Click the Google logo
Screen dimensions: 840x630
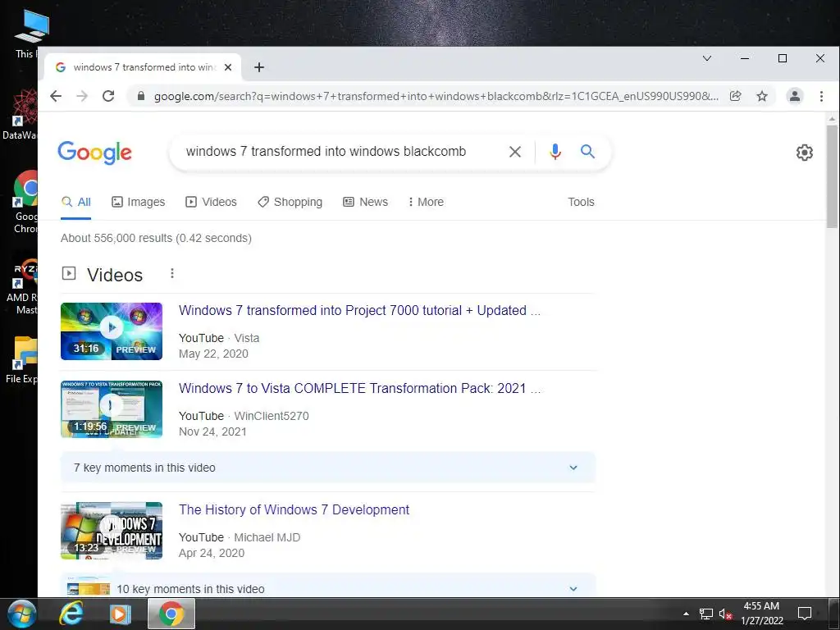click(x=95, y=153)
